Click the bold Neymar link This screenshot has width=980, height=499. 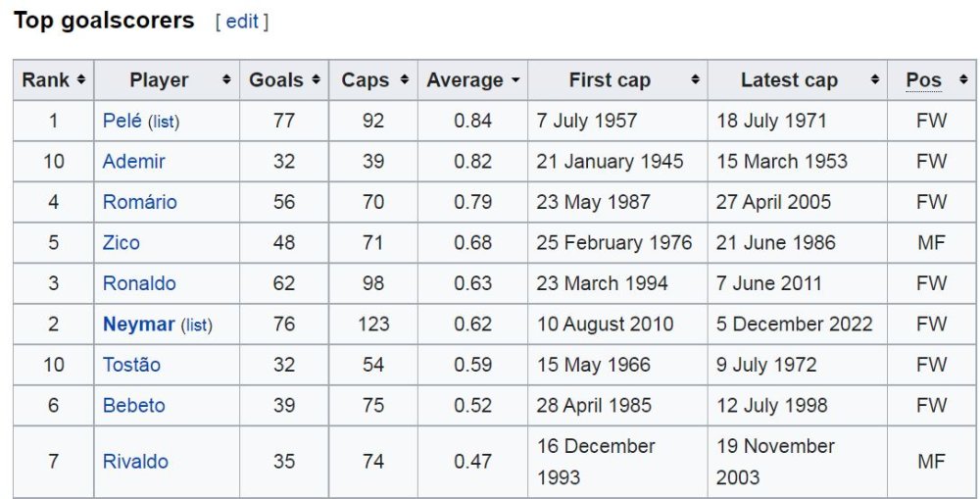pyautogui.click(x=139, y=324)
